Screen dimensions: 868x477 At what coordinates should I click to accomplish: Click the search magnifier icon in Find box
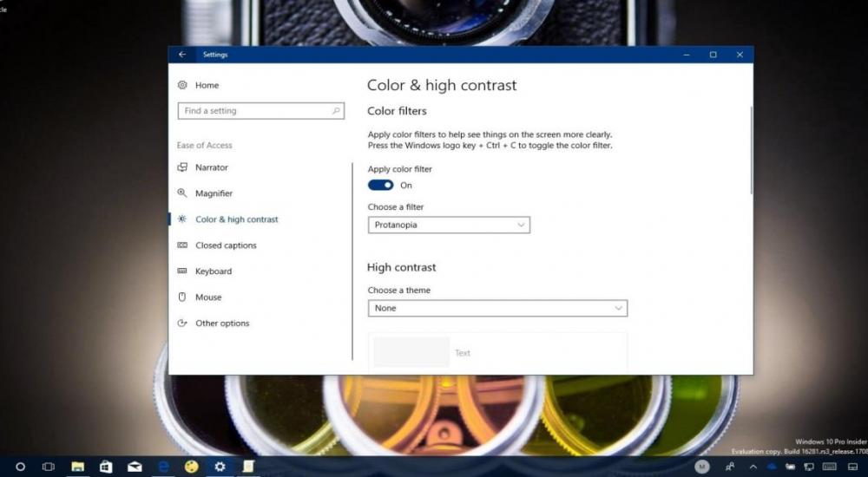(336, 111)
